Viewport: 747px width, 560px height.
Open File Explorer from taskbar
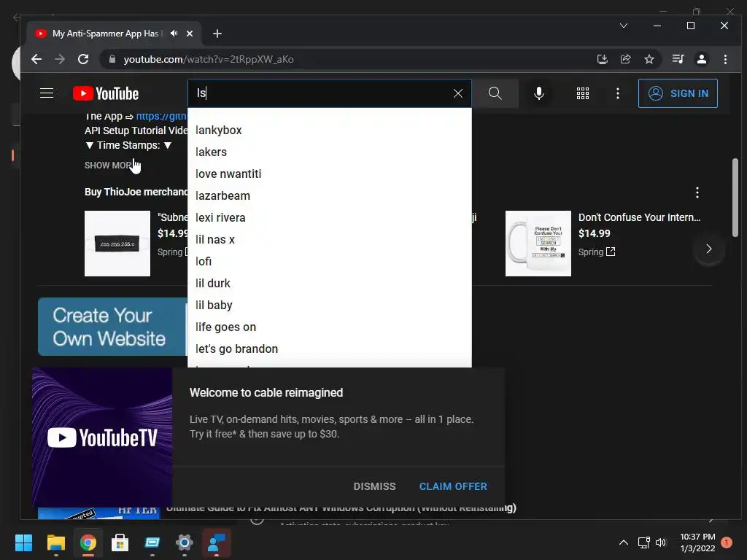pos(55,542)
